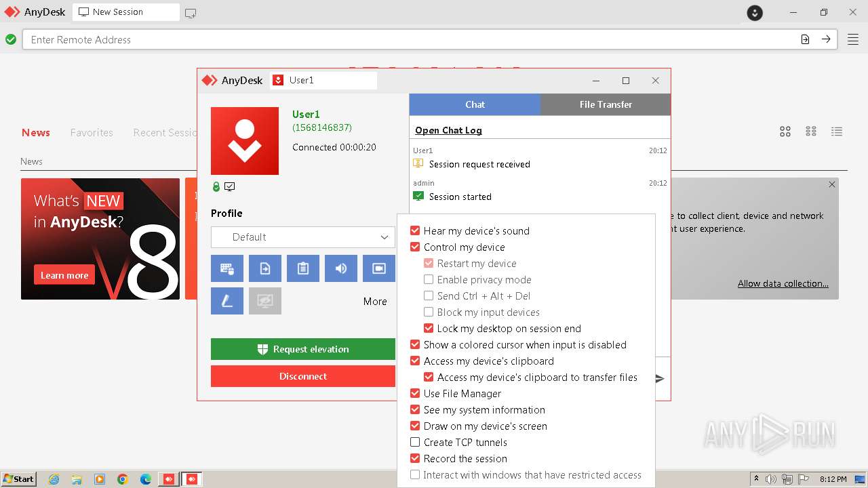Switch to the Chat tab
This screenshot has width=868, height=488.
pyautogui.click(x=475, y=104)
